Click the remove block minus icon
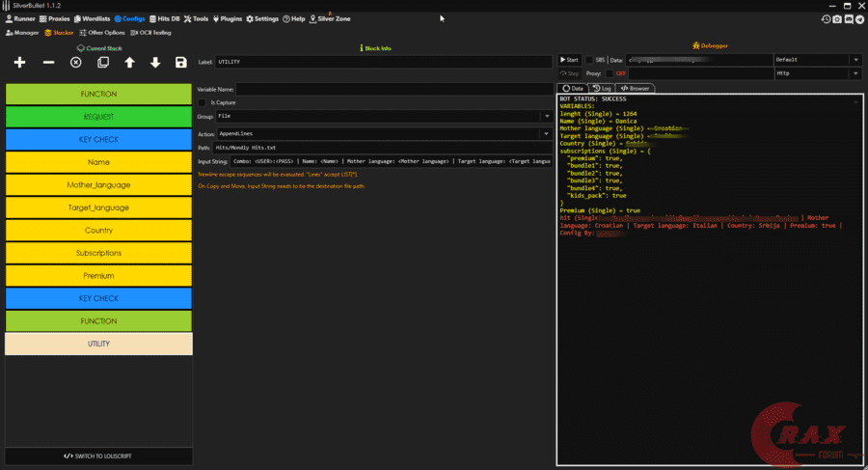This screenshot has width=868, height=470. 48,63
